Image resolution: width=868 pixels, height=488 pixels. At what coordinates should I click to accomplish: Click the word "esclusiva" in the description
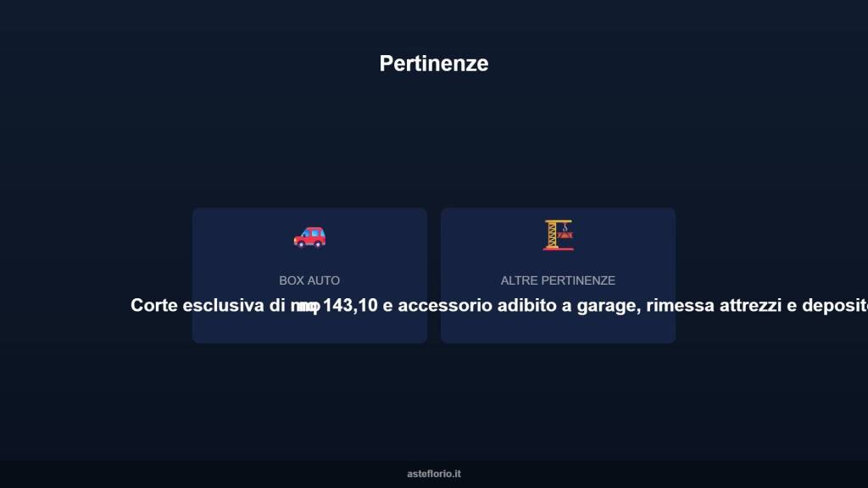(x=224, y=306)
